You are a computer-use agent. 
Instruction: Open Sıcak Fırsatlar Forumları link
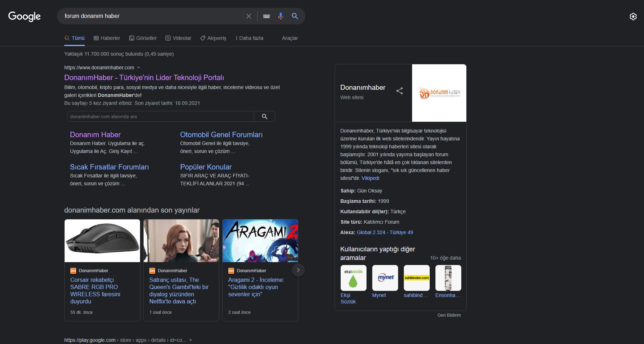click(109, 167)
